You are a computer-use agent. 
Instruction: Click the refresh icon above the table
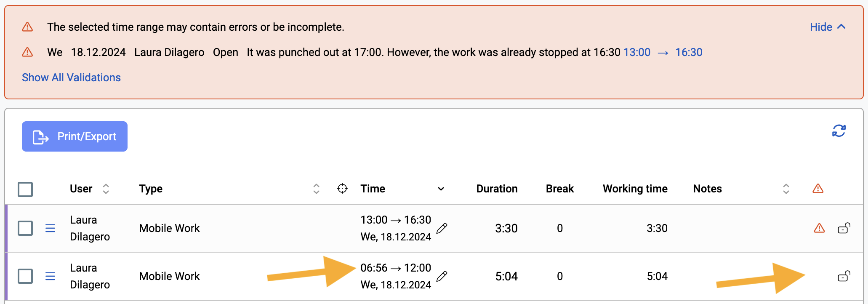[839, 131]
